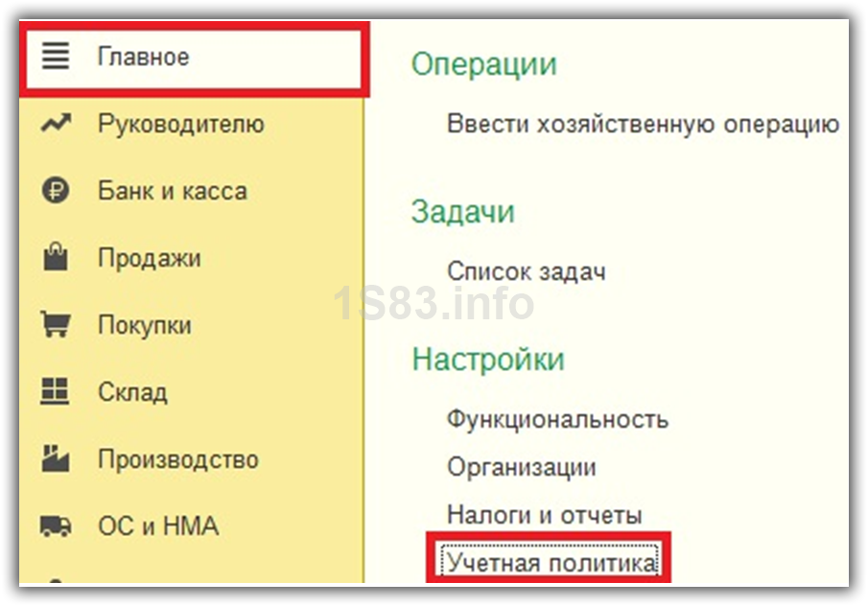The width and height of the screenshot is (868, 606).
Task: Open the Производство section label
Action: click(x=177, y=459)
